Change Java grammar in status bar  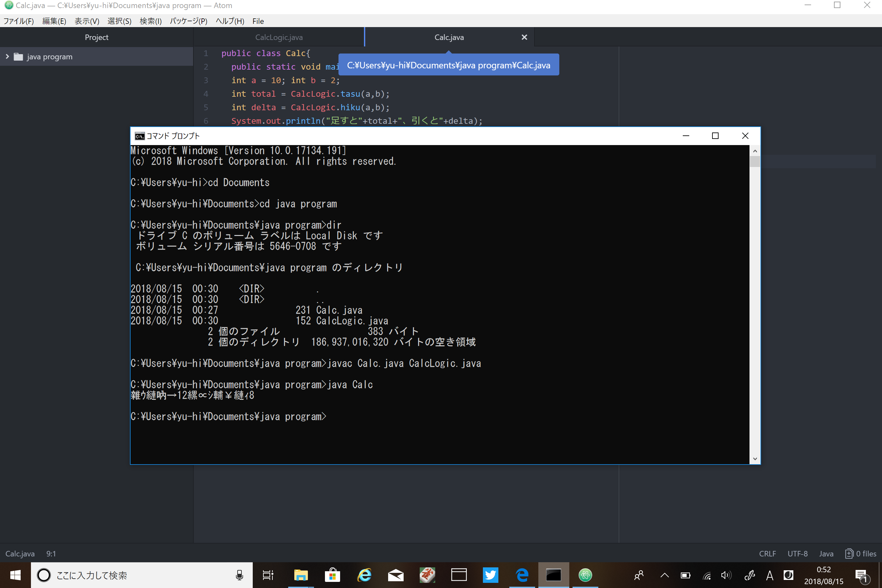[x=826, y=554]
